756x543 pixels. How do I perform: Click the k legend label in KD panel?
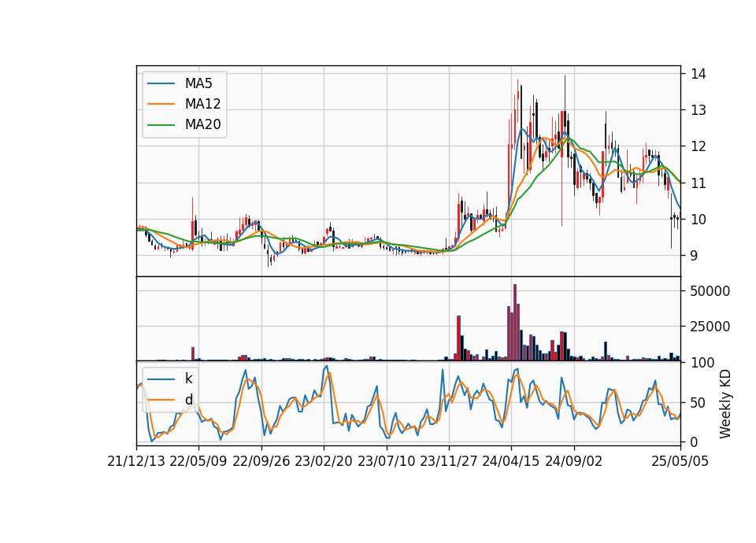(188, 379)
